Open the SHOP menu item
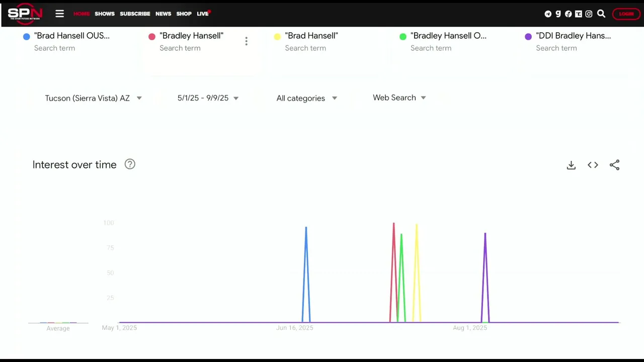The width and height of the screenshot is (644, 362). (x=184, y=14)
